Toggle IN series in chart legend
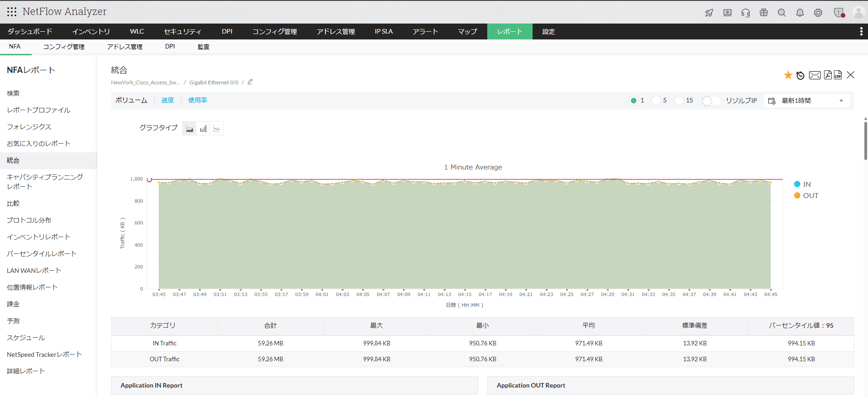Image resolution: width=868 pixels, height=398 pixels. click(802, 184)
